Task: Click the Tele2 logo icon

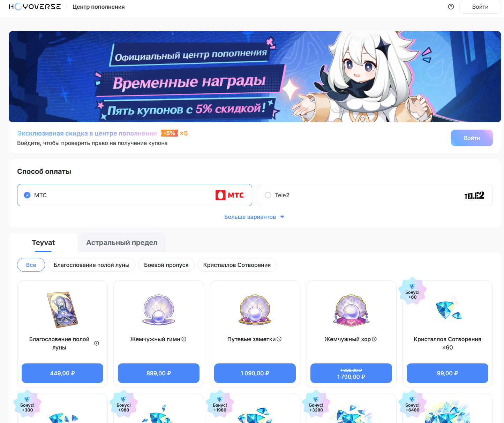Action: click(474, 195)
